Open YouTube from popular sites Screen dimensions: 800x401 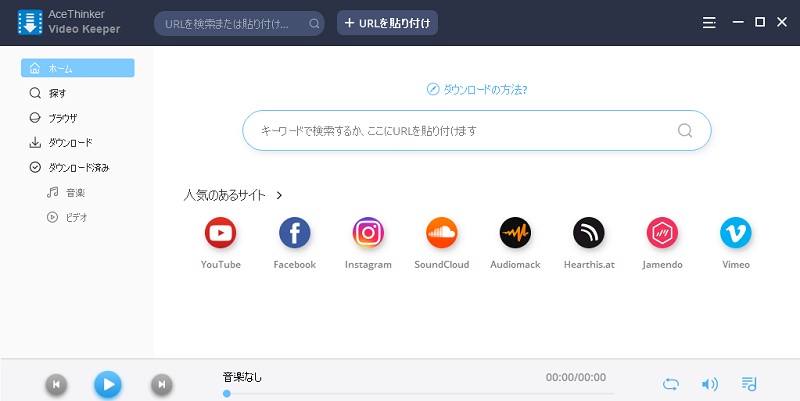click(x=220, y=233)
